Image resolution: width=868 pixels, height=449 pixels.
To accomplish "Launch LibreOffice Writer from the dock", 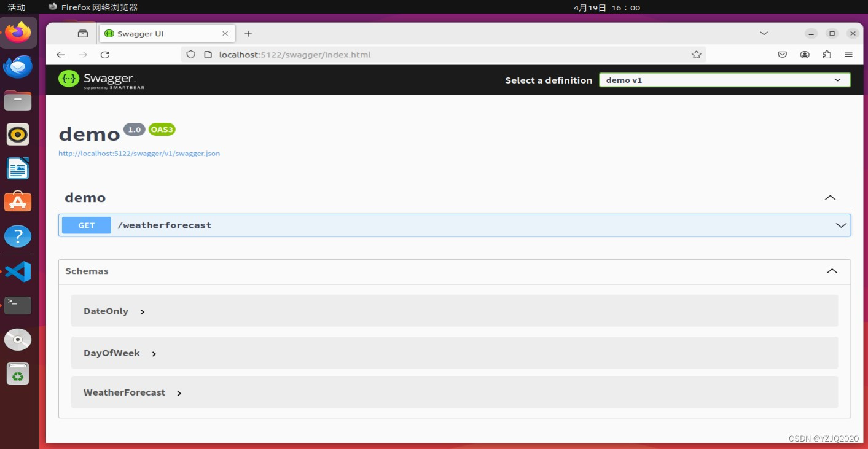I will (x=18, y=168).
